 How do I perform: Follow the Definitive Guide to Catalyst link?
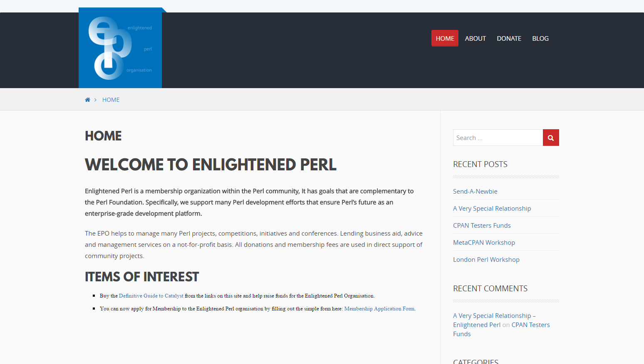[x=151, y=296]
